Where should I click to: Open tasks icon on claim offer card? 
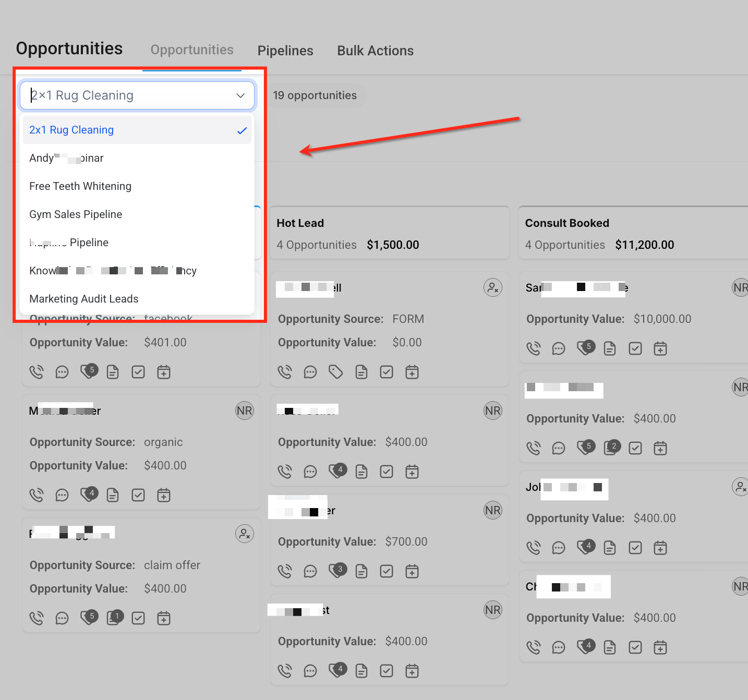pos(138,618)
